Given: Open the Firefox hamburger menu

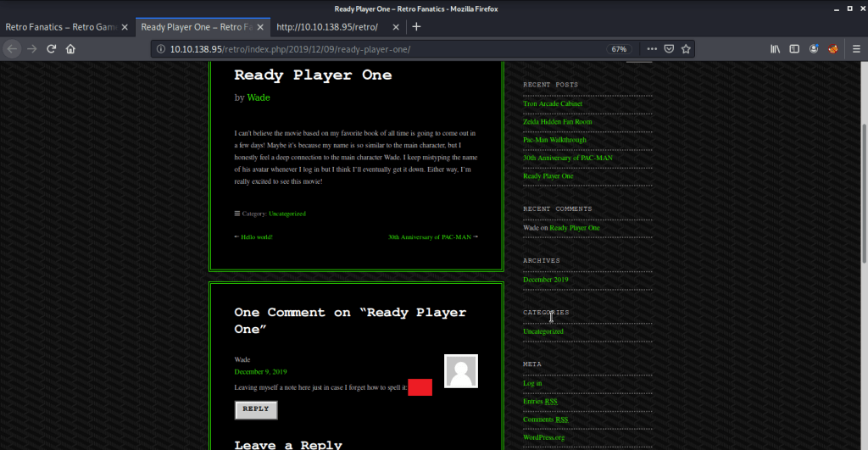Looking at the screenshot, I should [855, 49].
